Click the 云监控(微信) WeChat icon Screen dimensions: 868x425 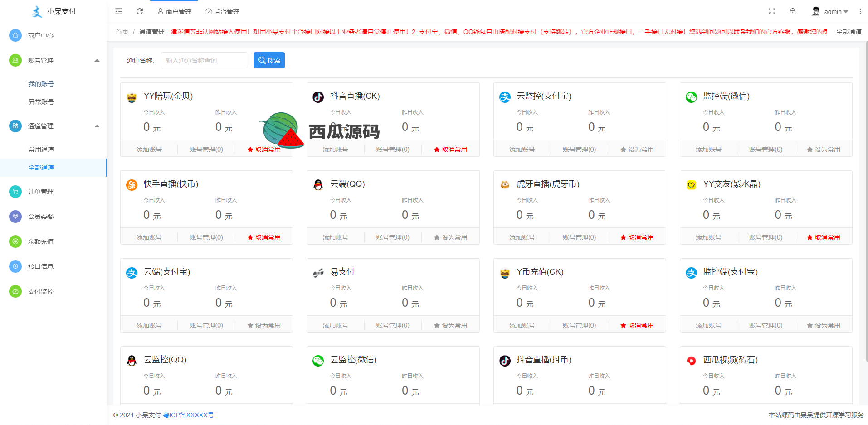pos(318,361)
